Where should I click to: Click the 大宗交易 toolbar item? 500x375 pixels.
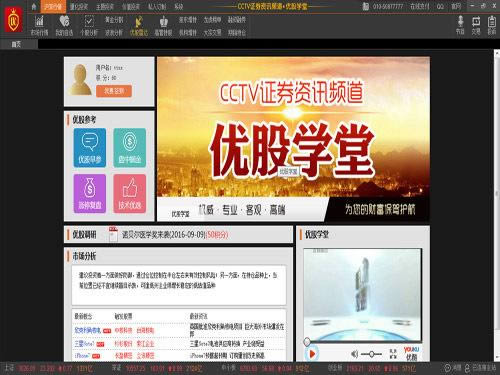[212, 32]
